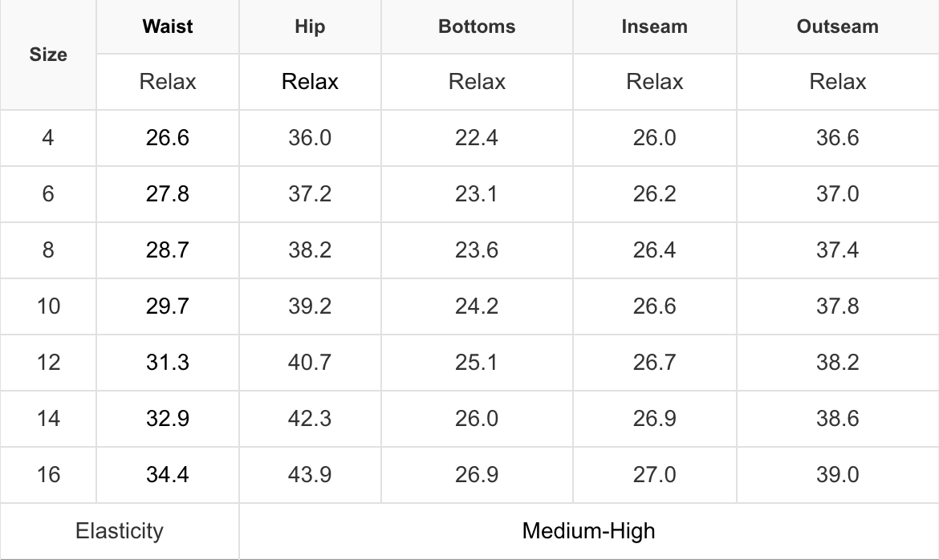Select inseam value 26.7
Viewport: 939px width, 560px height.
coord(654,363)
